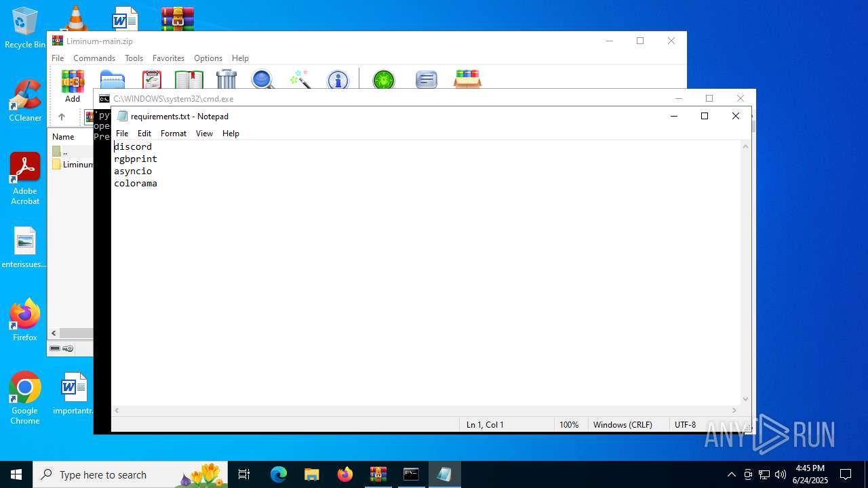Click WinRAR Delete trash can icon
The image size is (868, 488).
pos(226,80)
